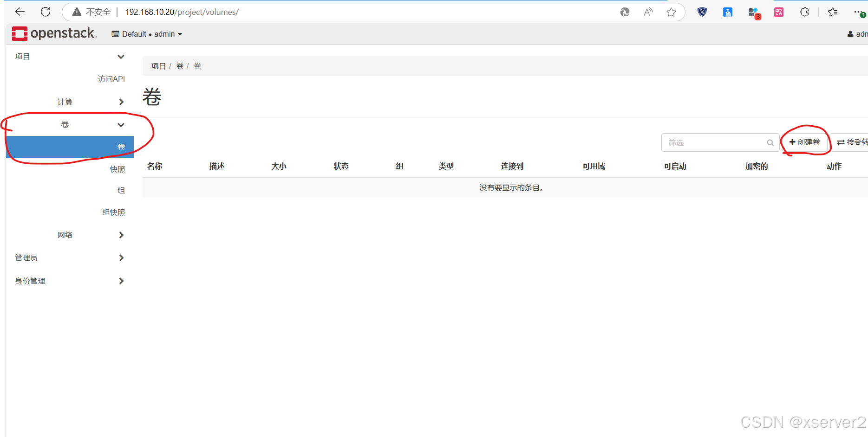Open the Favorites list icon
The height and width of the screenshot is (437, 868).
click(x=833, y=12)
